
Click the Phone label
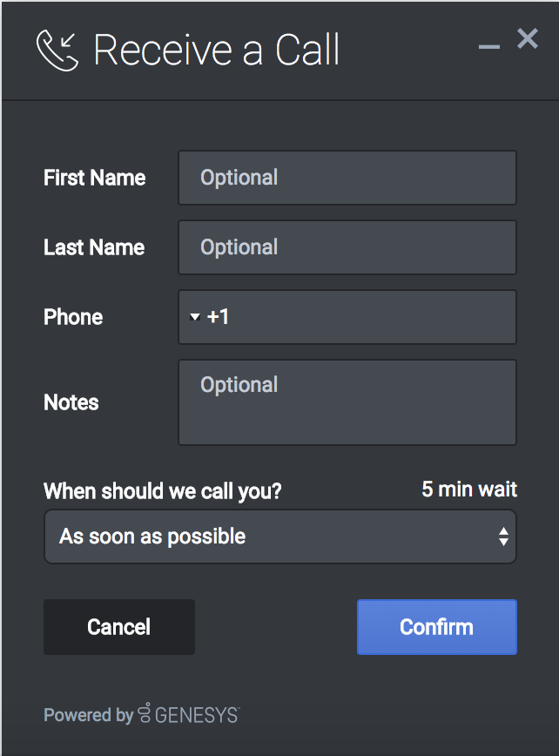[73, 317]
